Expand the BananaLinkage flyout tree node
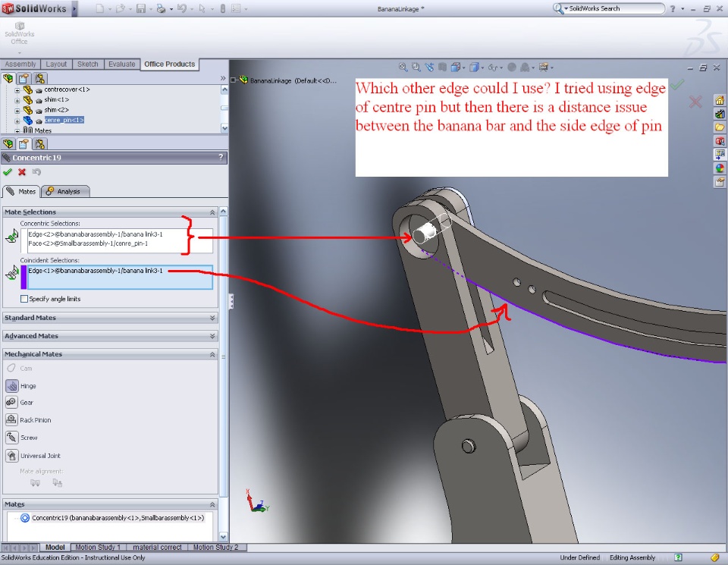 [234, 80]
